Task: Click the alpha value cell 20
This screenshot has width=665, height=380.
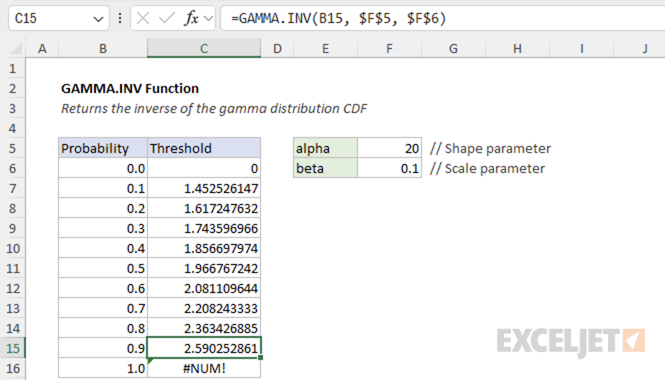Action: click(389, 148)
